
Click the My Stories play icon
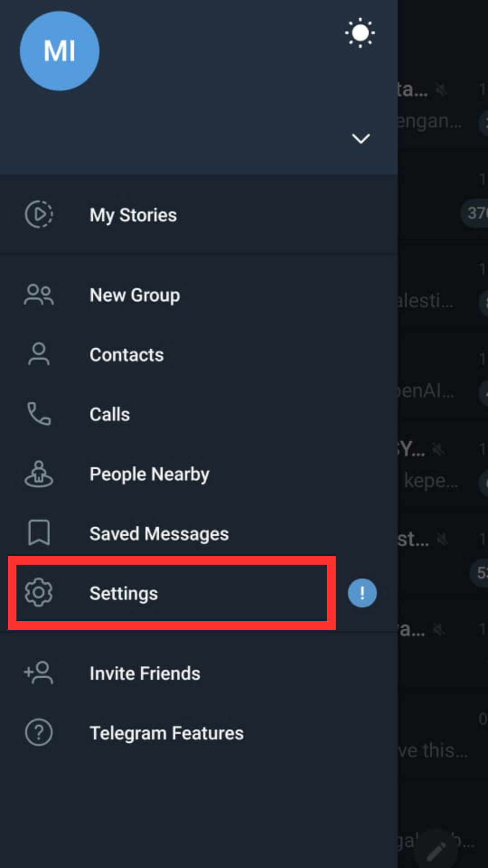[x=39, y=214]
